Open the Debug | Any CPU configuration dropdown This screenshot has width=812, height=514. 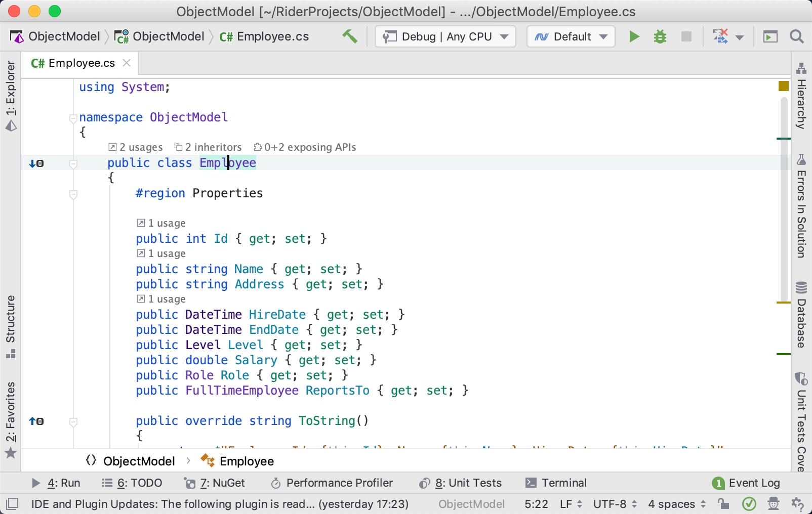[445, 36]
